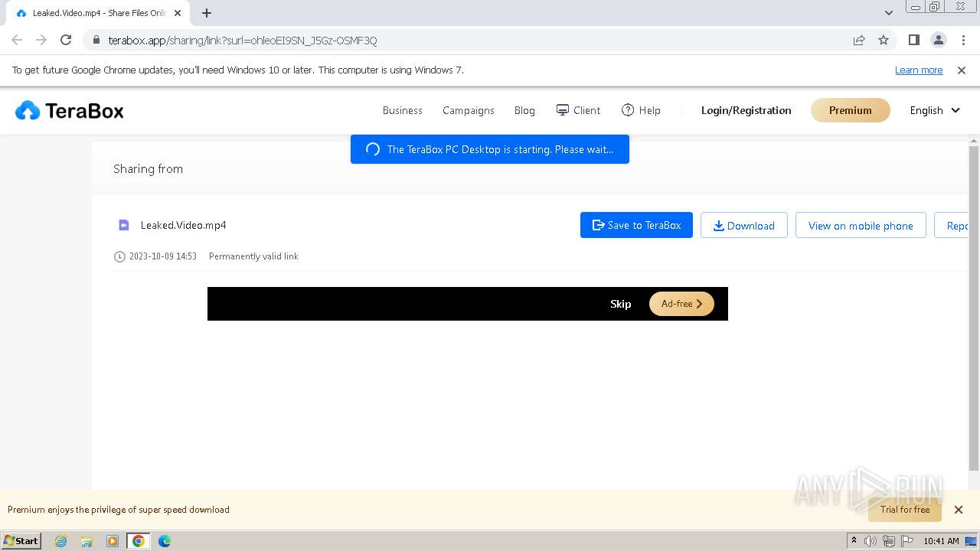Expand the English language dropdown
The width and height of the screenshot is (980, 551).
[x=935, y=111]
